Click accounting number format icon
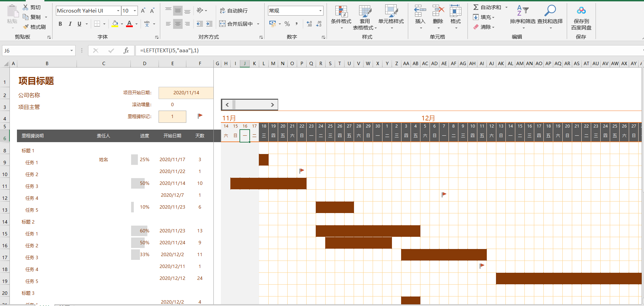 pos(272,24)
